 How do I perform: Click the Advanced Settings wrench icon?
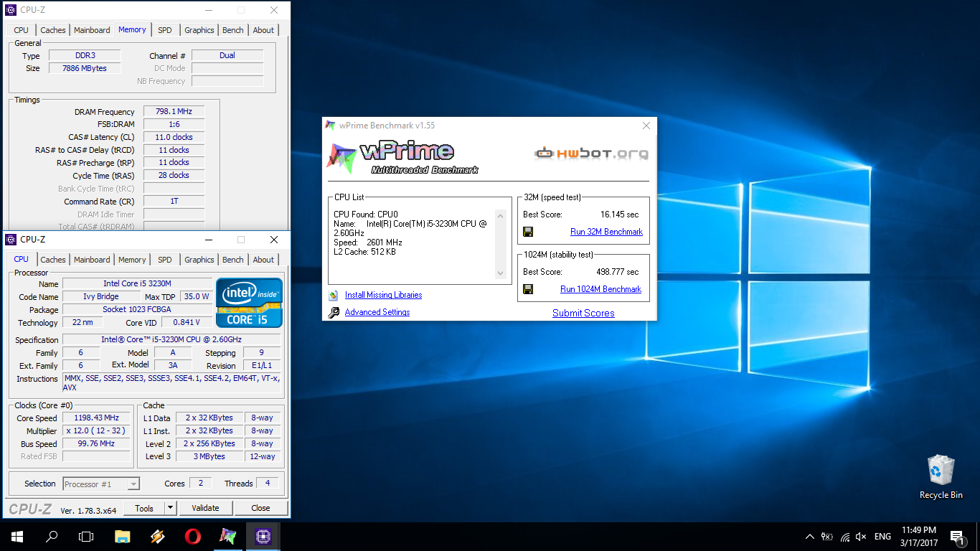tap(334, 312)
